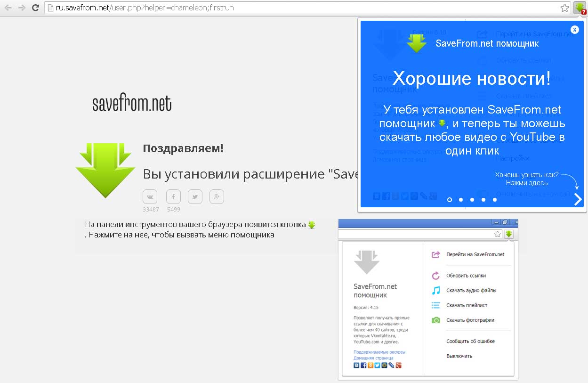Select the fifth slide dot in the popup
The image size is (588, 383).
pyautogui.click(x=495, y=200)
